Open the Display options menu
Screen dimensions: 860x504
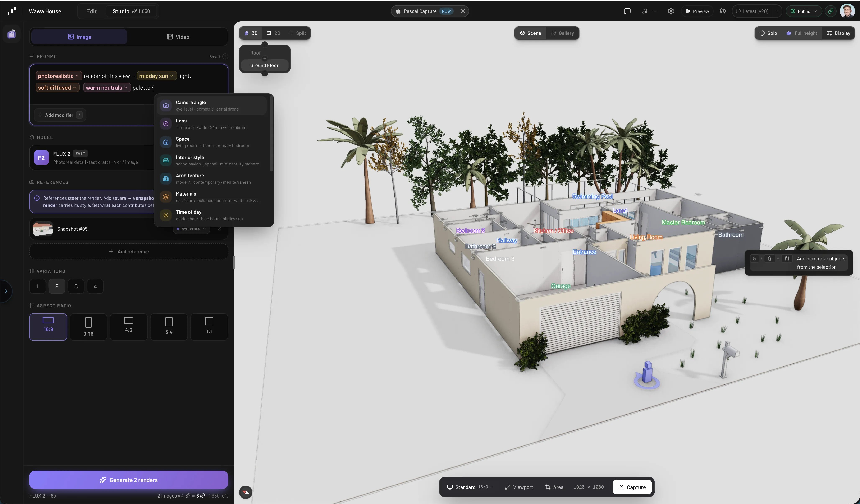[x=838, y=33]
